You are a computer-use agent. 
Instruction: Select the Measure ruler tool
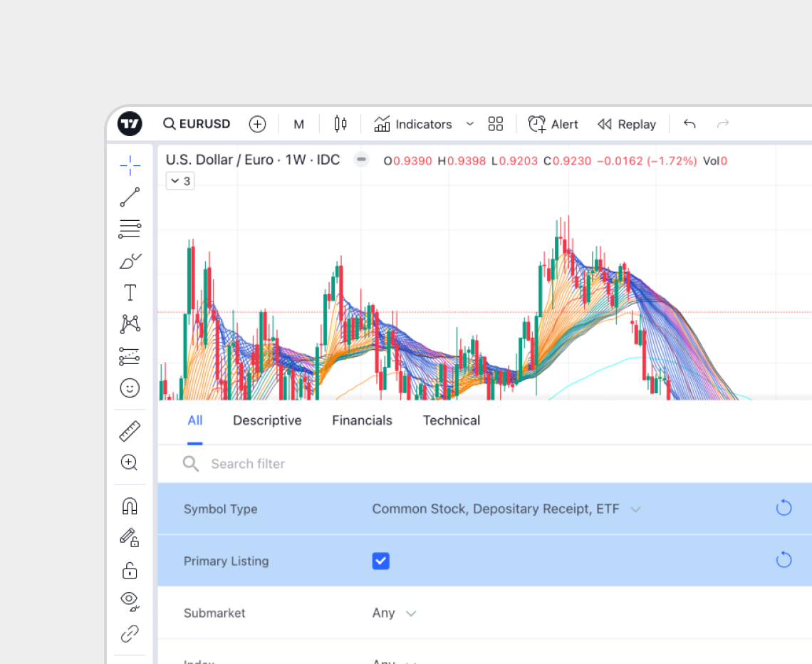coord(130,431)
